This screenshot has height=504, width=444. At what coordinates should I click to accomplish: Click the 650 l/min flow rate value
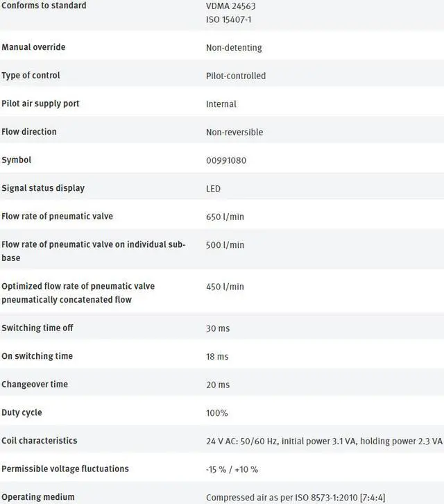pyautogui.click(x=225, y=217)
